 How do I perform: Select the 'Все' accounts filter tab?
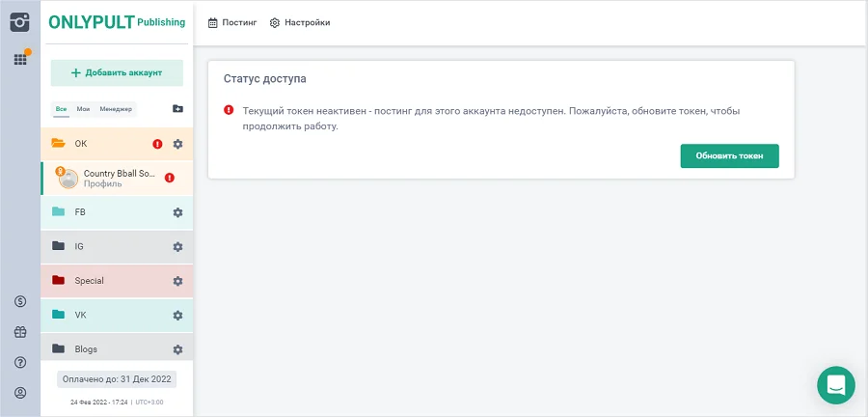61,109
